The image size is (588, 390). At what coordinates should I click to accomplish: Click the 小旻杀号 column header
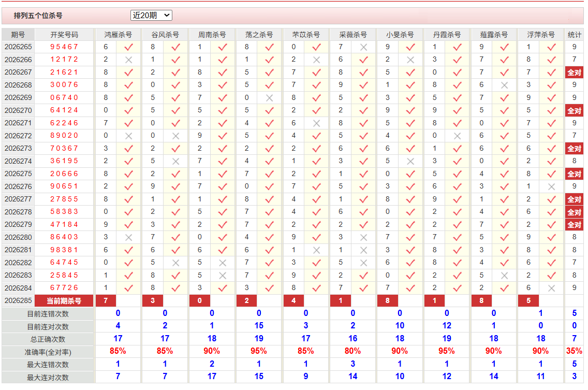(400, 35)
